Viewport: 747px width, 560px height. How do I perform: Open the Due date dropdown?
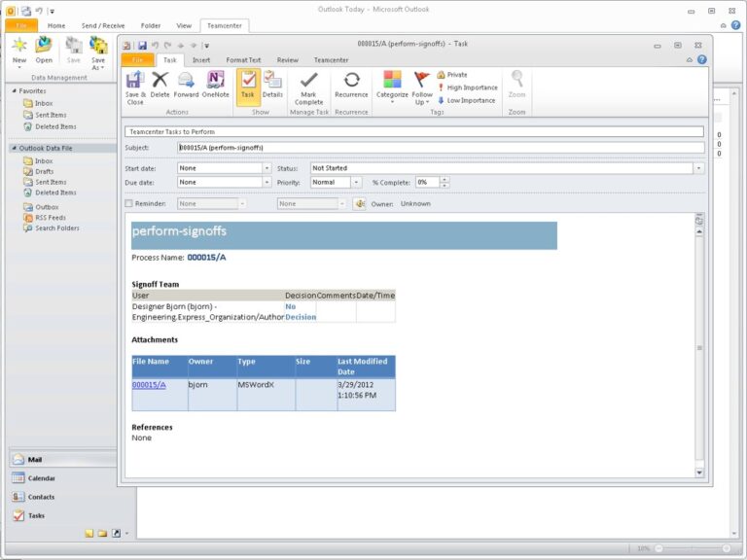pyautogui.click(x=267, y=183)
